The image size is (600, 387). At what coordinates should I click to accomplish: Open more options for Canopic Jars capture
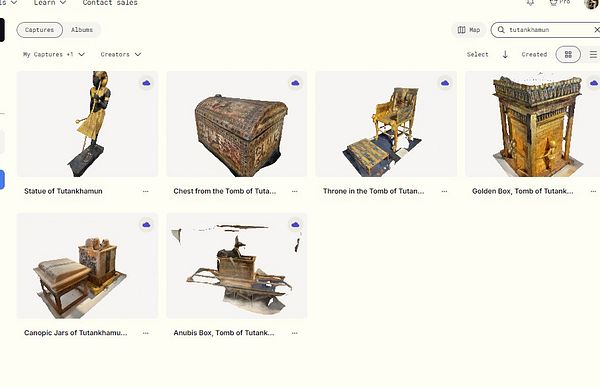tap(145, 333)
